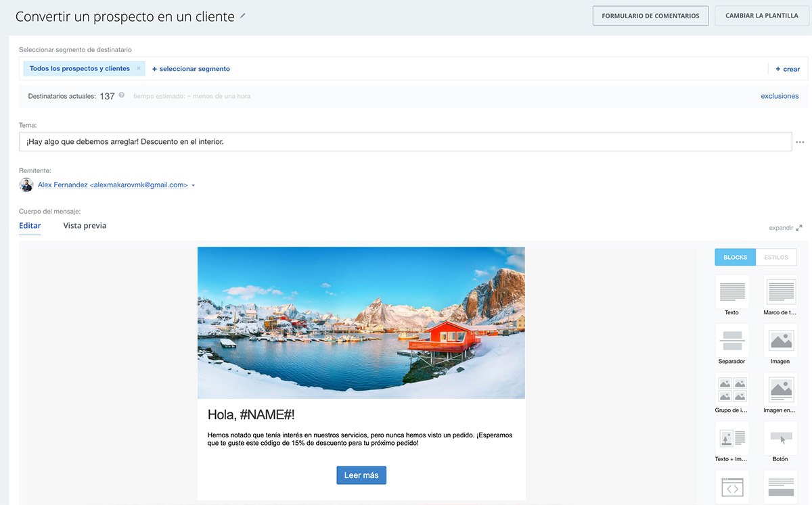Add the Botón block

tap(780, 438)
